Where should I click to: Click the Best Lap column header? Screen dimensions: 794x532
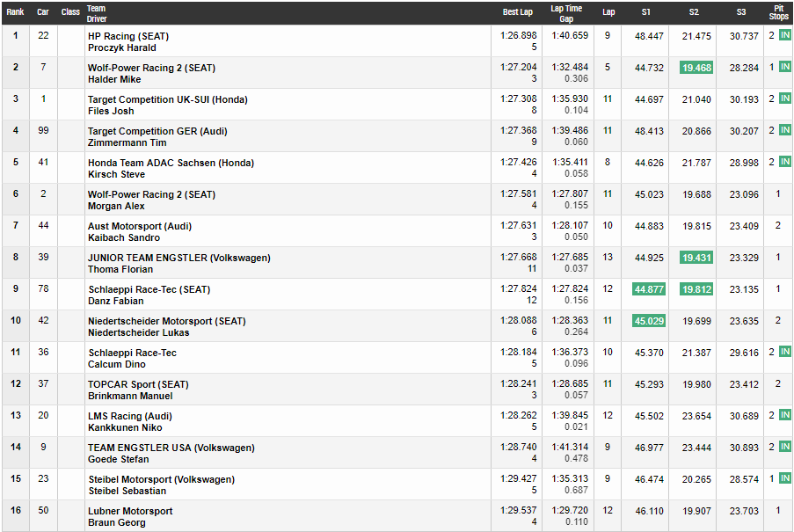[518, 12]
